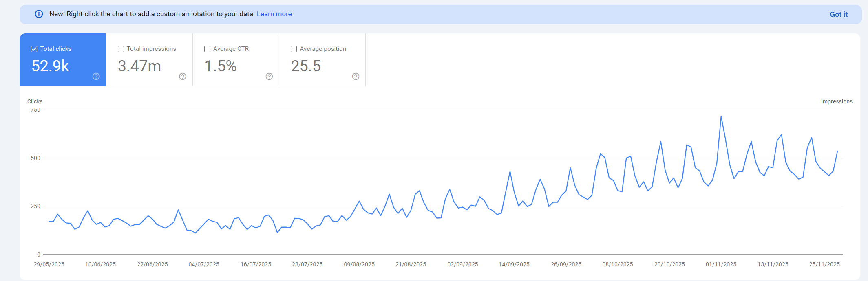Open the Learn more link

274,14
